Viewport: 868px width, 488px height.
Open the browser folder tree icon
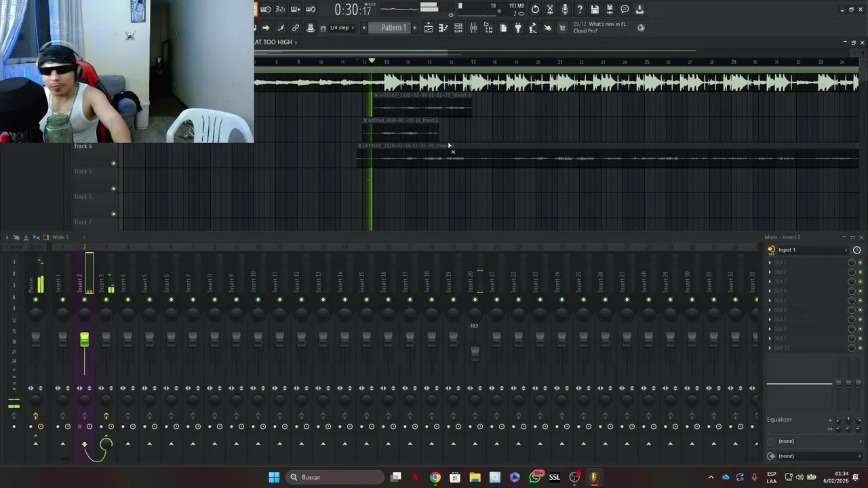click(x=488, y=28)
